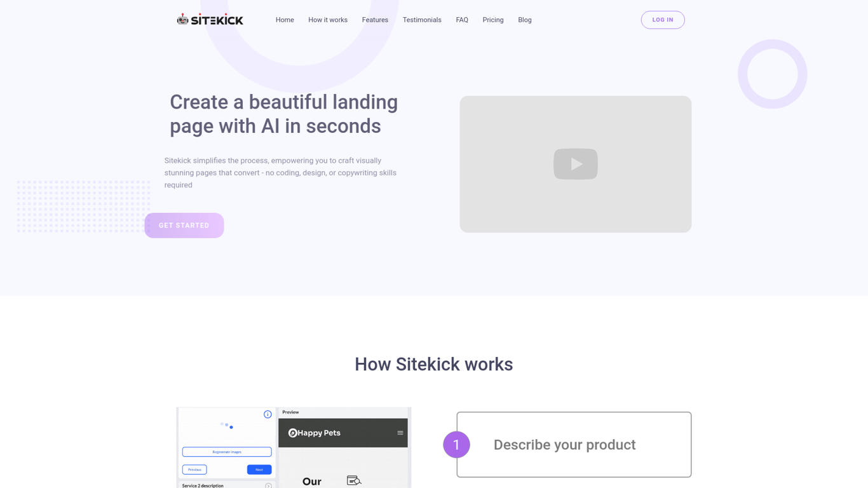Viewport: 868px width, 488px height.
Task: Click the search card icon beside 'Our'
Action: click(354, 480)
